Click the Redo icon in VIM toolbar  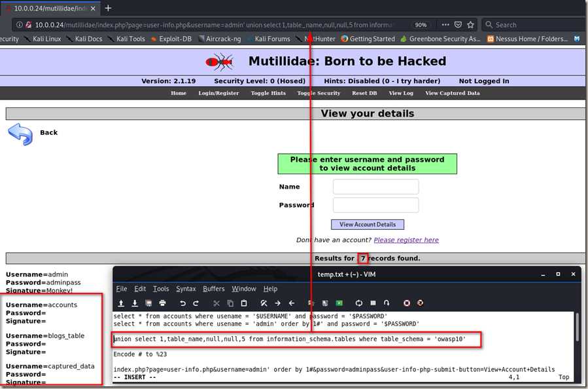click(196, 303)
